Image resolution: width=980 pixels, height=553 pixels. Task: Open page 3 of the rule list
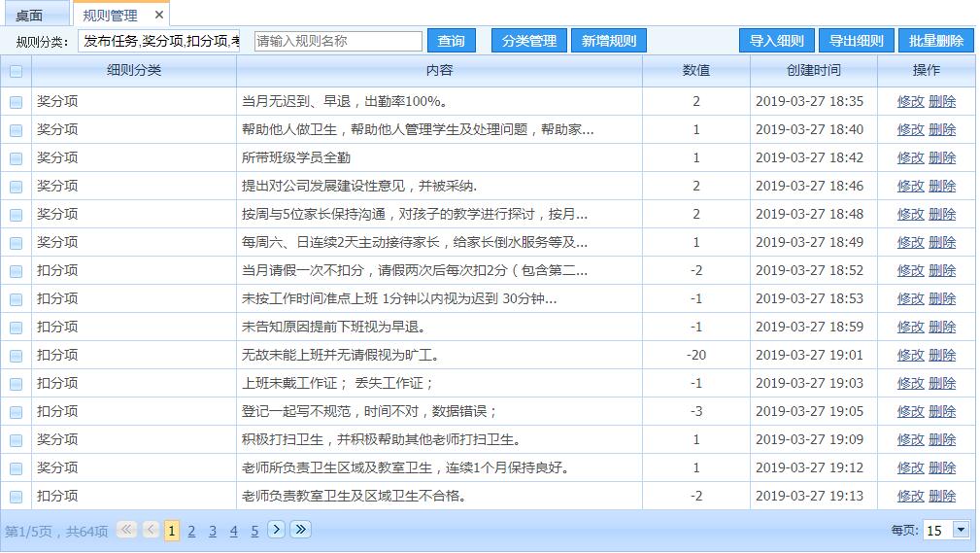pyautogui.click(x=213, y=531)
